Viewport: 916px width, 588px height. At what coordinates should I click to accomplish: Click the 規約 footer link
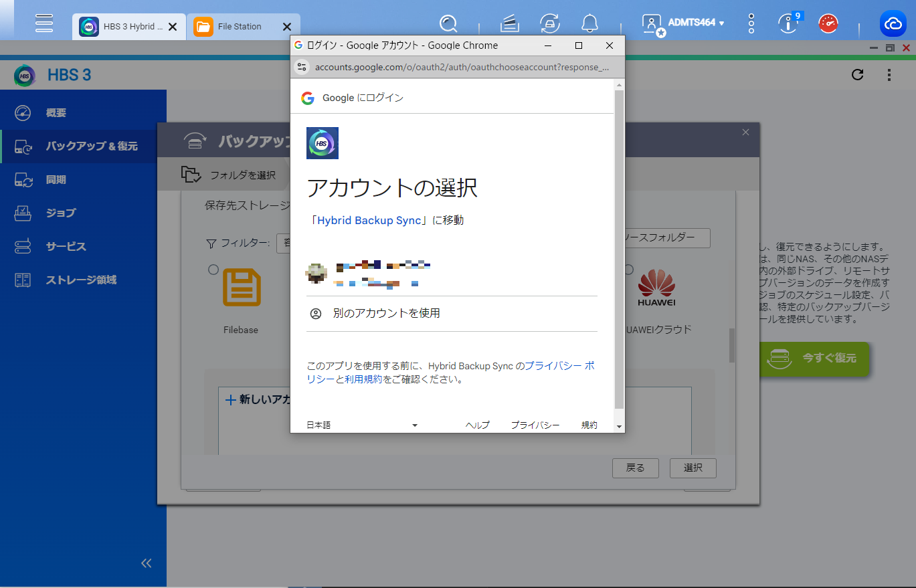pos(589,425)
